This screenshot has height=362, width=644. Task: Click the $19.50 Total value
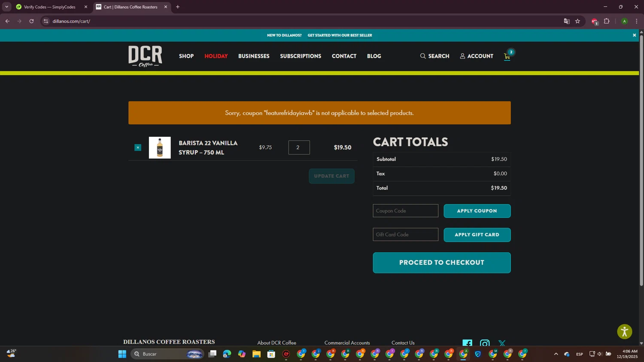point(499,188)
